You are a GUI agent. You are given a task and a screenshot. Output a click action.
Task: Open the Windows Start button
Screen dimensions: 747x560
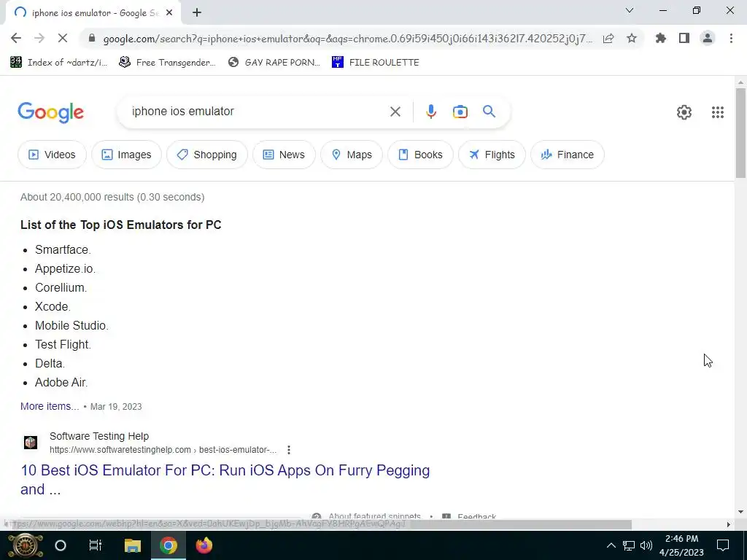pos(26,545)
